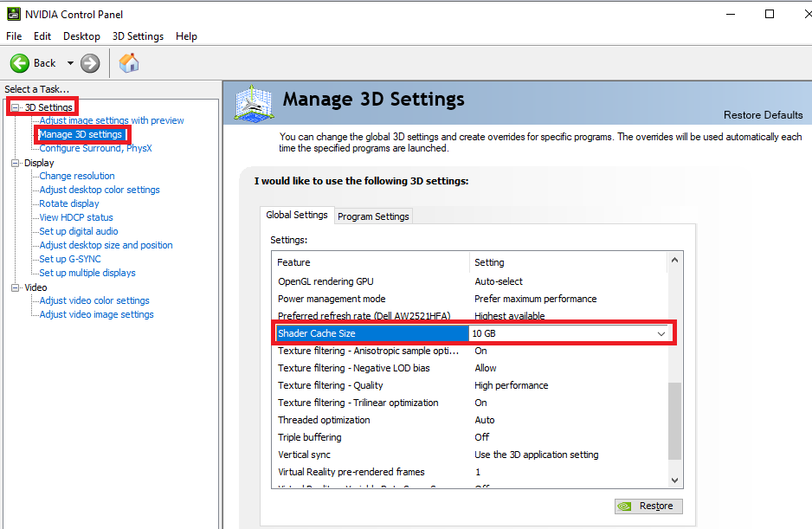Click the Setting column header

pyautogui.click(x=568, y=262)
